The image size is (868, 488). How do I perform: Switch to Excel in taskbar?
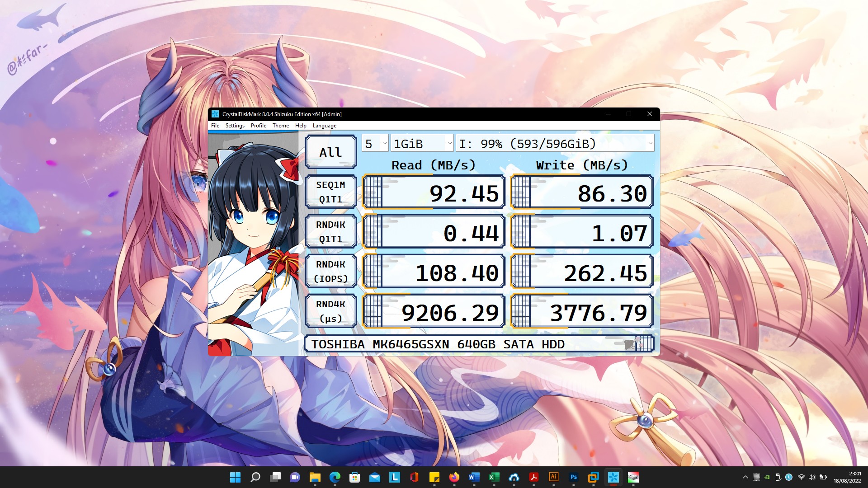494,477
